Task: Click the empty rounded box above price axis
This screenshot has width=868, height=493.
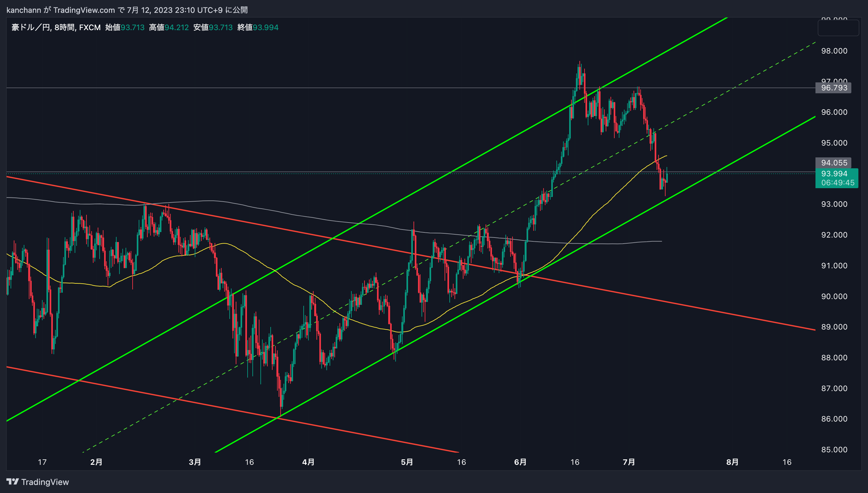Action: 838,28
